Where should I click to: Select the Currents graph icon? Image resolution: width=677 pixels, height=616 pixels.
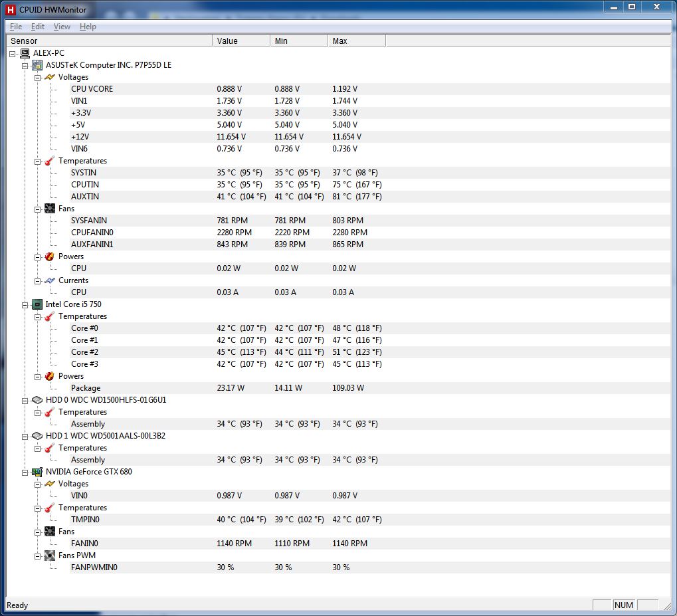tap(50, 280)
